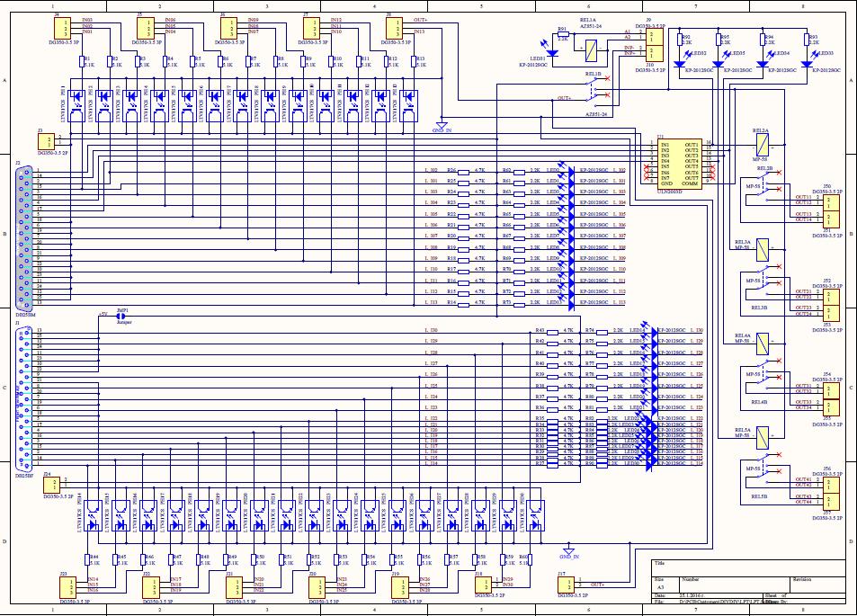Click the Revision field in the title block

click(817, 583)
